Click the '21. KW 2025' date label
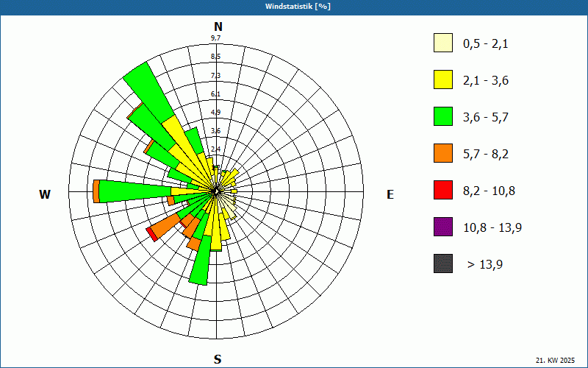This screenshot has height=368, width=588. (555, 361)
